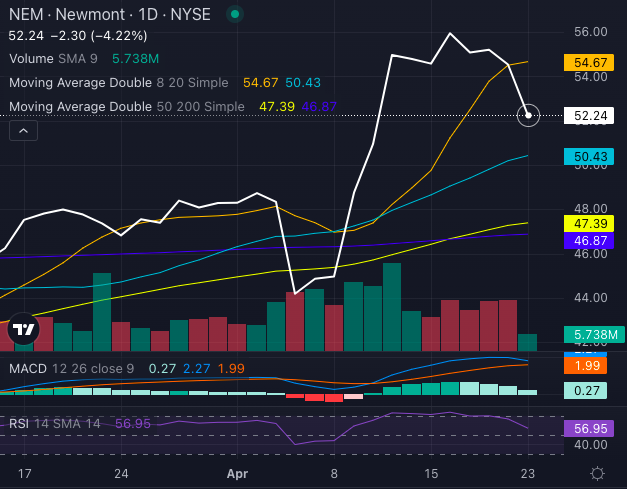Click the 23 date on time axis
The height and width of the screenshot is (489, 627).
528,473
